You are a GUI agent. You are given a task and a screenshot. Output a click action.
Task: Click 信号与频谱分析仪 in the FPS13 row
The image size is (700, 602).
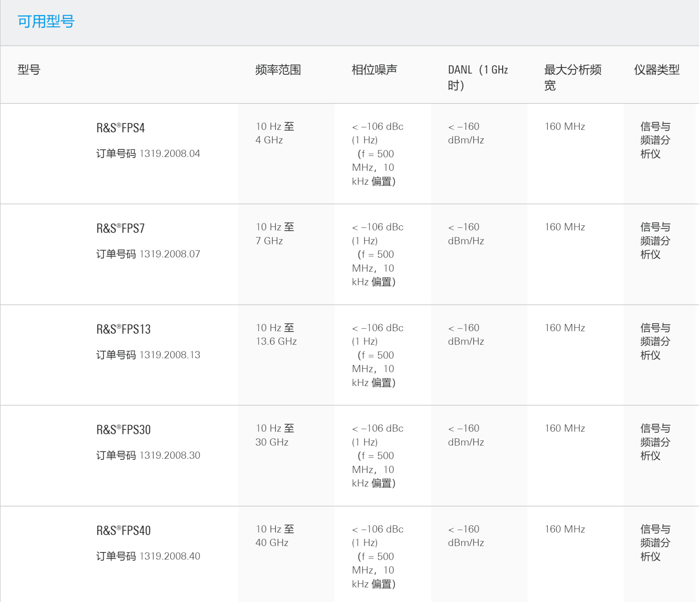[655, 341]
